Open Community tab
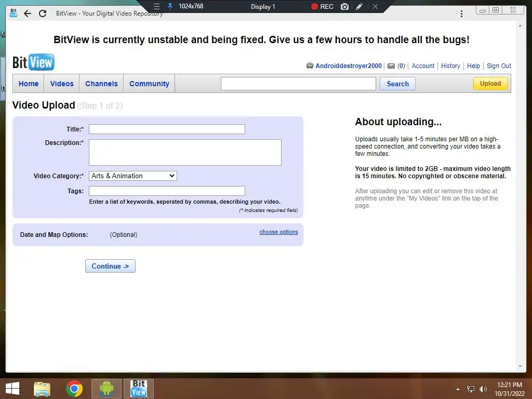Image resolution: width=532 pixels, height=399 pixels. pos(149,84)
